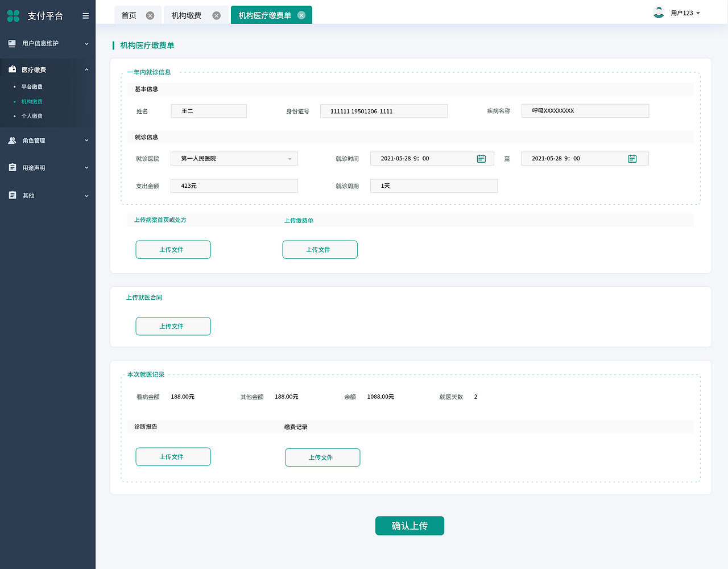The image size is (728, 569).
Task: Click the 就医天数 value 2
Action: point(476,397)
